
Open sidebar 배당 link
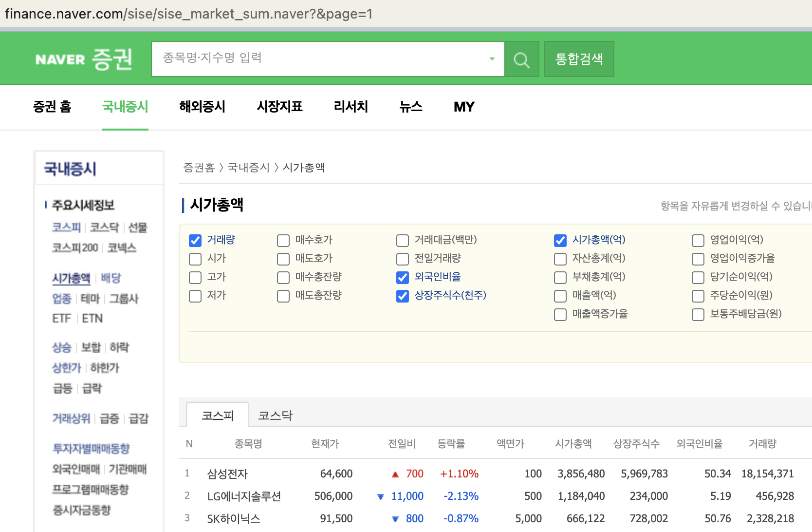111,278
